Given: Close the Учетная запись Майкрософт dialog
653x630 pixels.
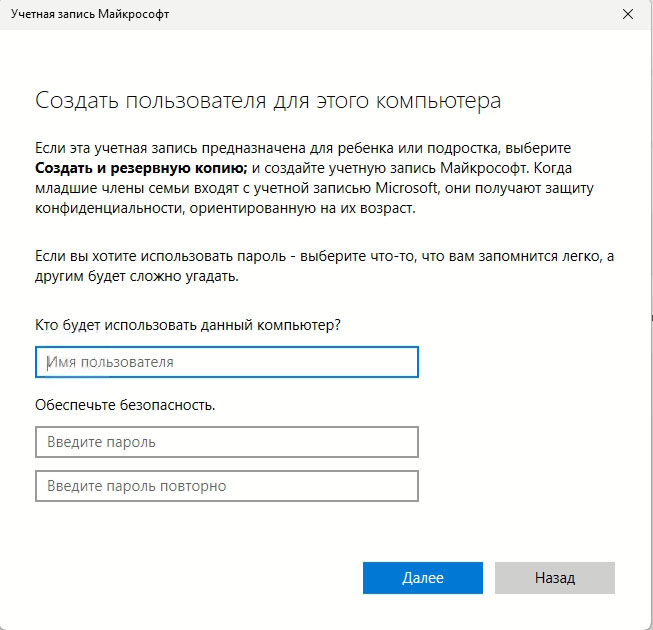Looking at the screenshot, I should click(x=628, y=14).
